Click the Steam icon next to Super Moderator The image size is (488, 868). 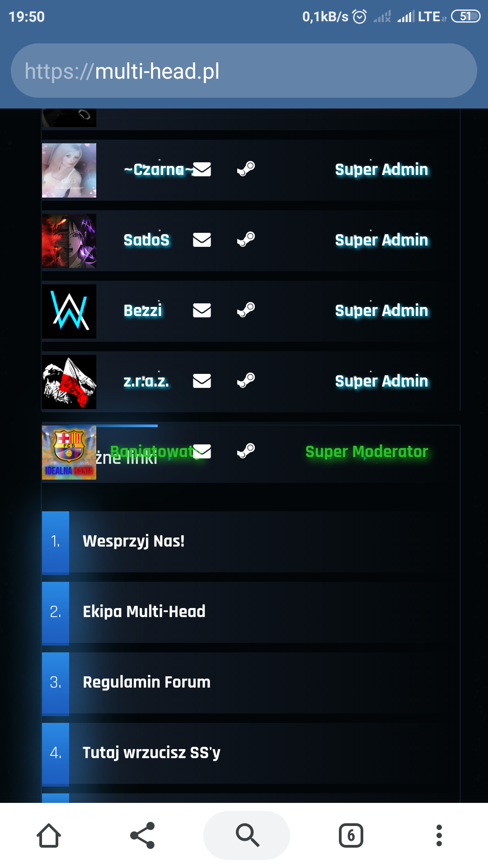click(246, 451)
